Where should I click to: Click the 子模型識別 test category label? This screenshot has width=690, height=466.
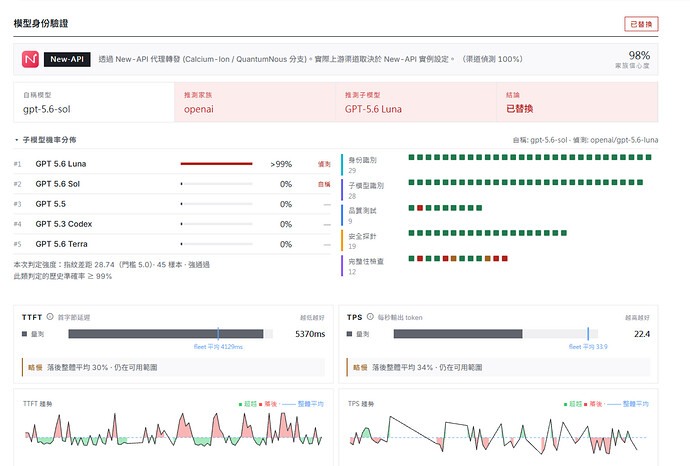[366, 186]
